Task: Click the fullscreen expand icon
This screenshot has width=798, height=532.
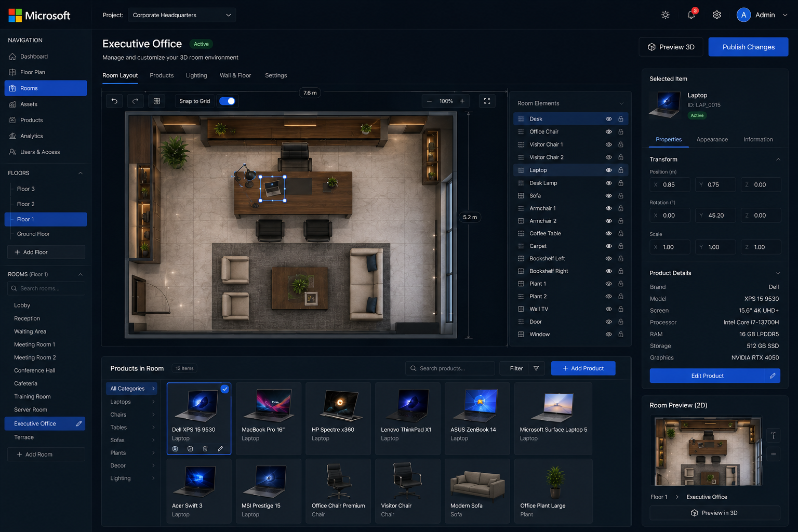Action: tap(487, 101)
